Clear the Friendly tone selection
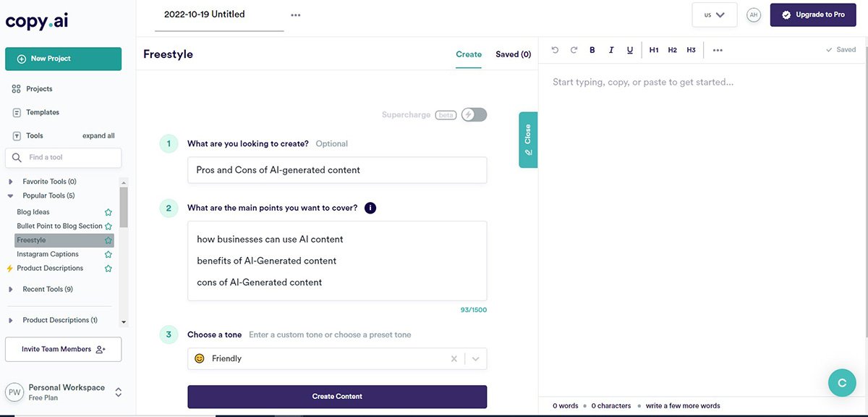 [x=454, y=358]
